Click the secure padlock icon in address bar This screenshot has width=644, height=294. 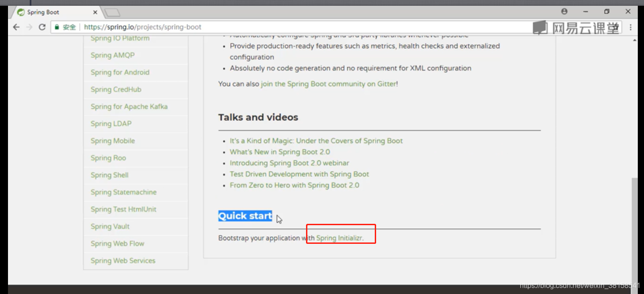(57, 27)
